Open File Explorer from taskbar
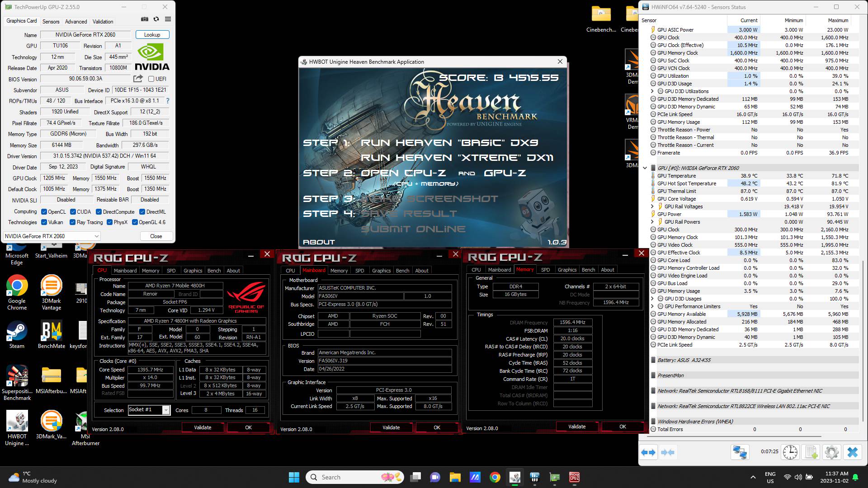The width and height of the screenshot is (868, 488). click(455, 477)
